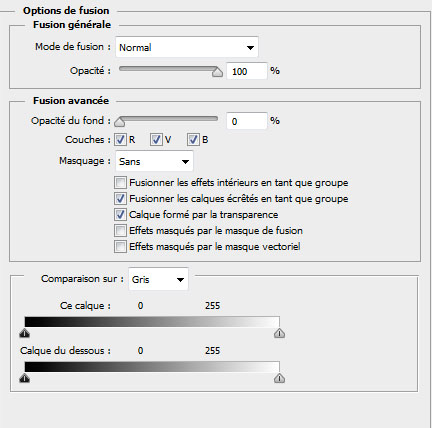This screenshot has width=432, height=428.
Task: Click the Opacité du fond value field
Action: click(x=247, y=121)
